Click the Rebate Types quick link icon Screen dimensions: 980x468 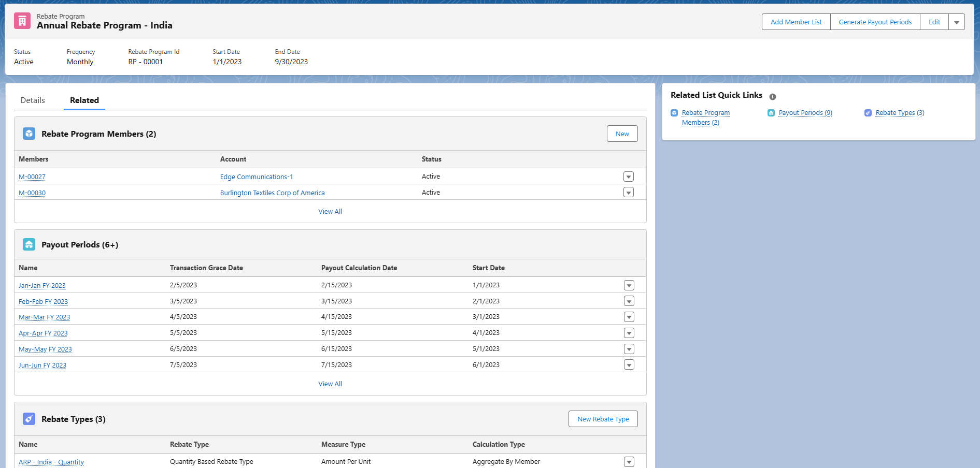868,113
